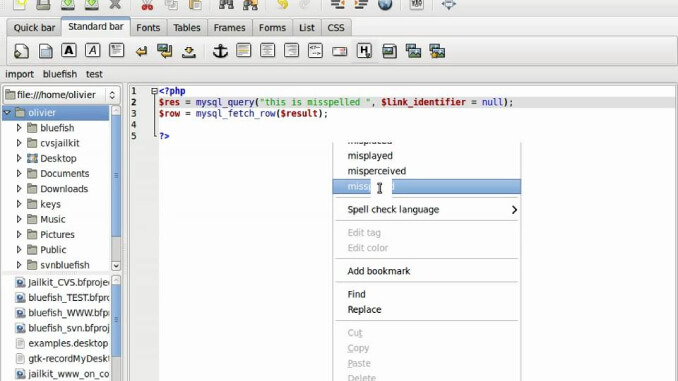This screenshot has height=381, width=678.
Task: Insert an anchor with the Anchor icon
Action: pyautogui.click(x=220, y=51)
